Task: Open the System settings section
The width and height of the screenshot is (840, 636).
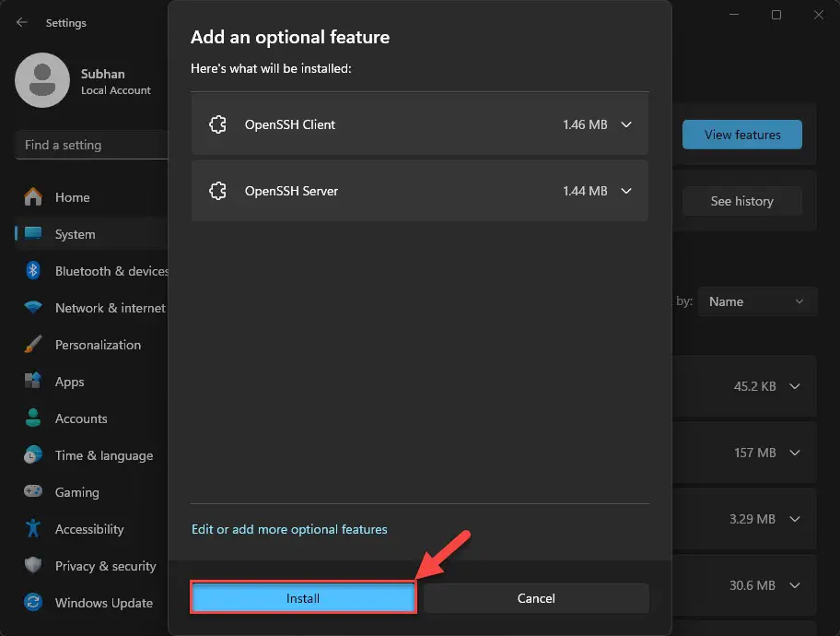Action: coord(75,234)
